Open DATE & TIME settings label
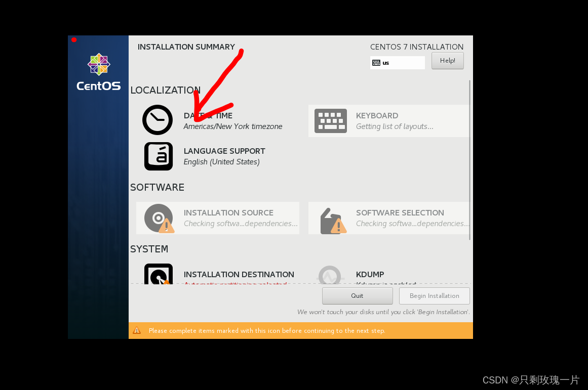 click(208, 115)
